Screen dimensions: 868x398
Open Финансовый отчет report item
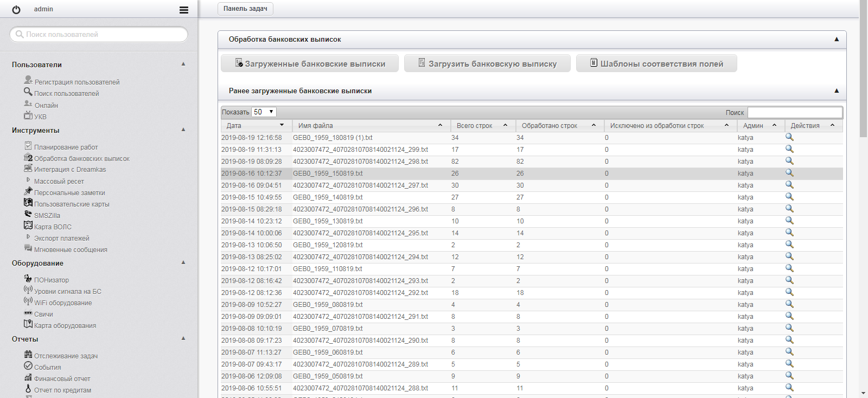[x=62, y=378]
